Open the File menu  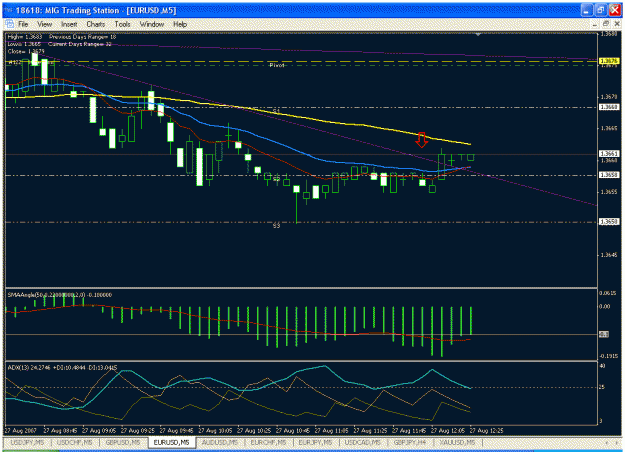click(23, 24)
